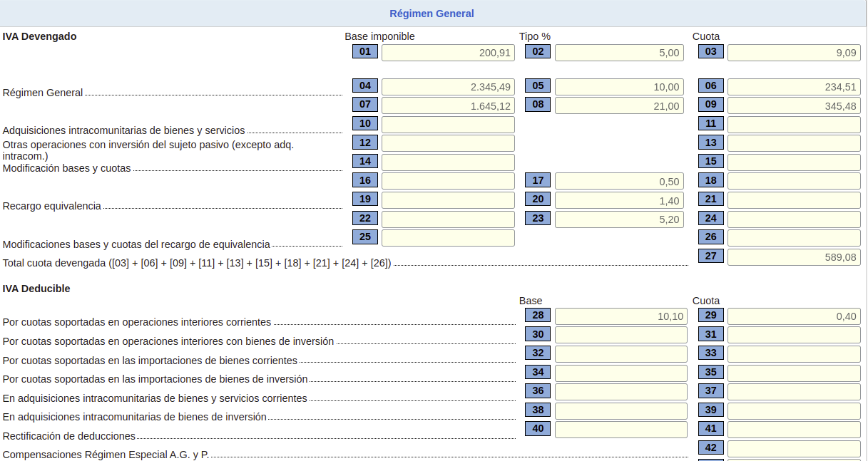This screenshot has height=461, width=868.
Task: Click empty field 32 for importaciones corrientes
Action: (621, 354)
